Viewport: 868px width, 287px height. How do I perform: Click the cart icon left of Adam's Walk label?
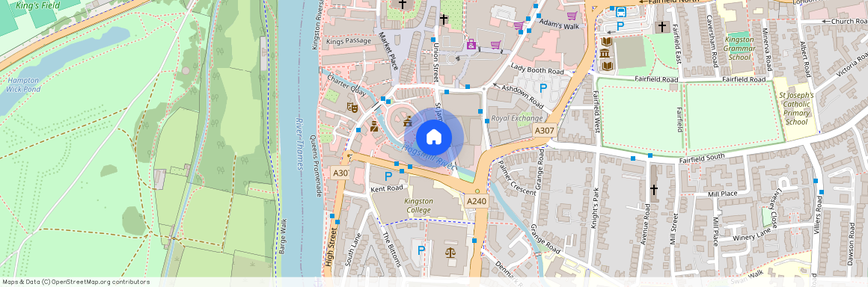coord(519,25)
